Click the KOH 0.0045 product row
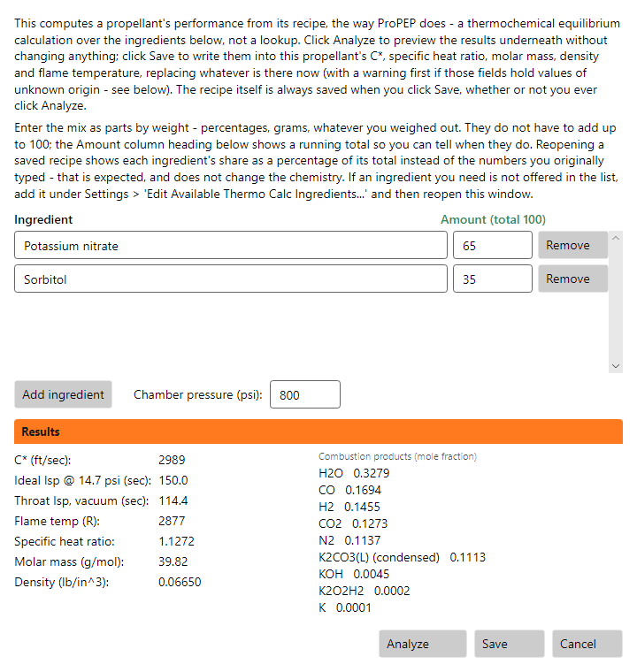This screenshot has width=637, height=672. [x=354, y=574]
